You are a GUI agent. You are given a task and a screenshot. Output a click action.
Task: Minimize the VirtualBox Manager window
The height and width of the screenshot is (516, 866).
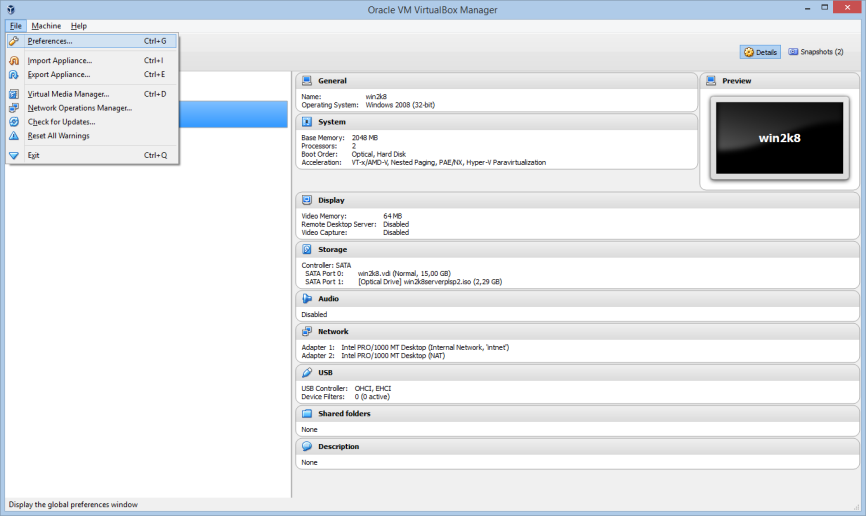(x=807, y=8)
